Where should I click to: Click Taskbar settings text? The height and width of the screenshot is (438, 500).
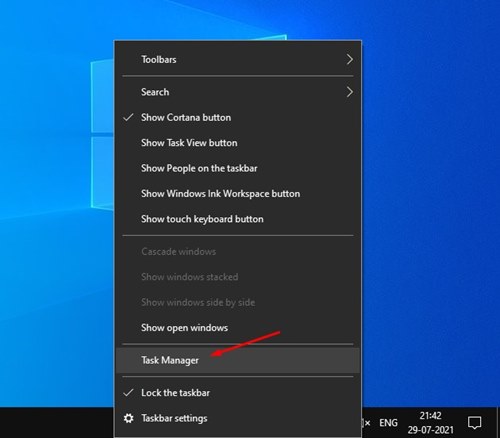(174, 418)
